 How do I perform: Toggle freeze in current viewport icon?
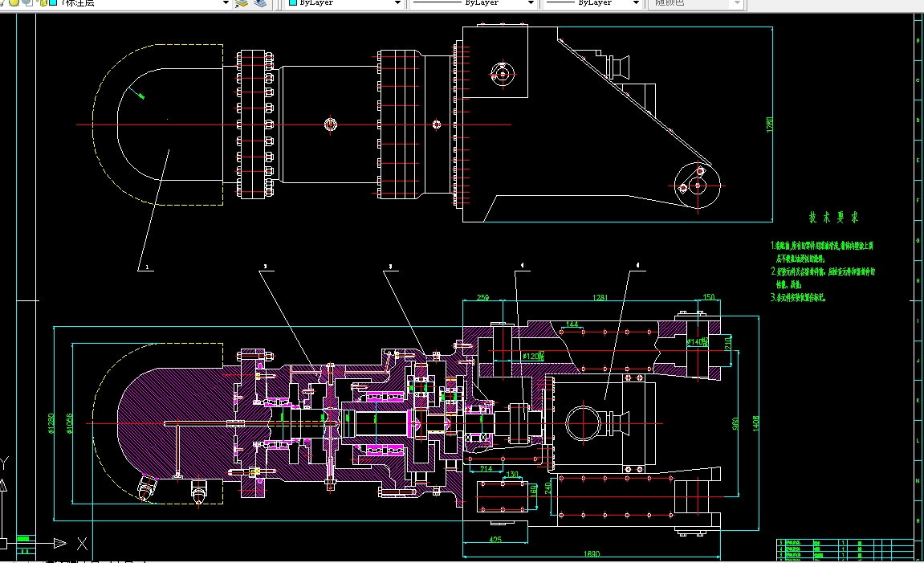click(27, 2)
